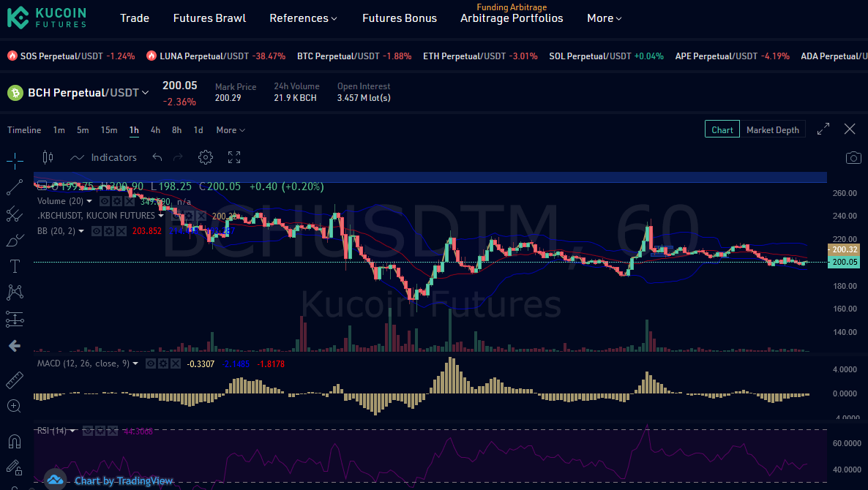The image size is (868, 490).
Task: Hide the Volume indicator with eye icon
Action: [x=104, y=201]
